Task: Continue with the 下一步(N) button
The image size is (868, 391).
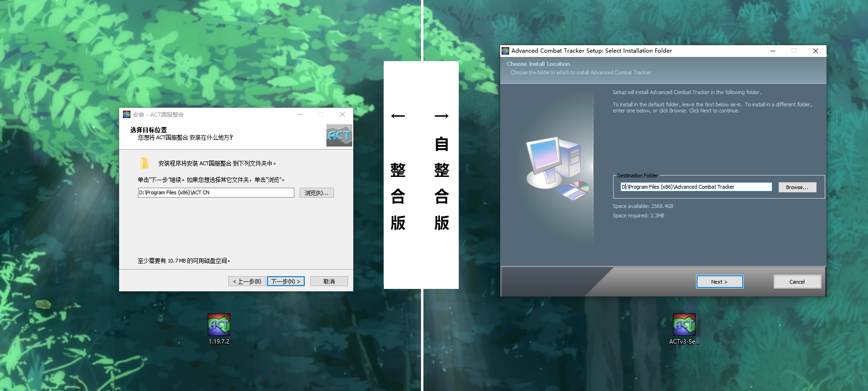Action: 286,281
